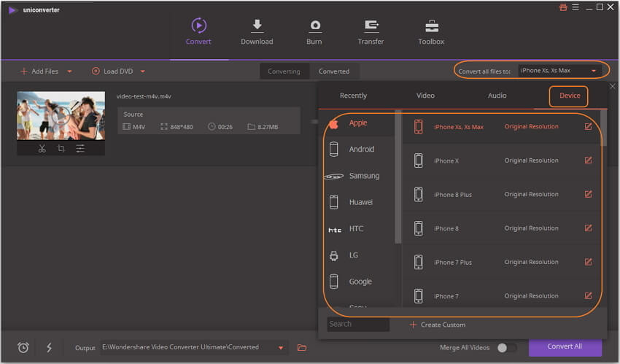Click the Convert All button

tap(565, 346)
